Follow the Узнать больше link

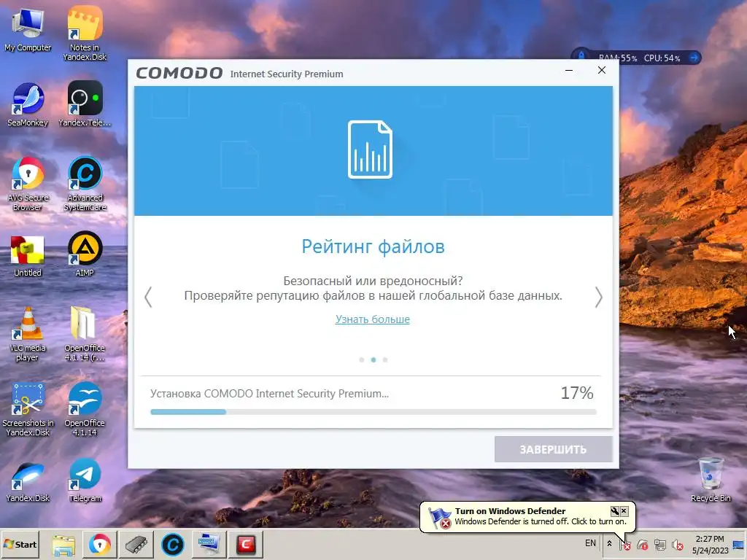tap(373, 319)
